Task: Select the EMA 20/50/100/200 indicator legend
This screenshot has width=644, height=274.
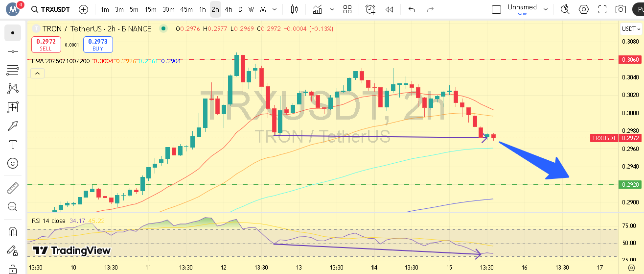Action: click(61, 61)
